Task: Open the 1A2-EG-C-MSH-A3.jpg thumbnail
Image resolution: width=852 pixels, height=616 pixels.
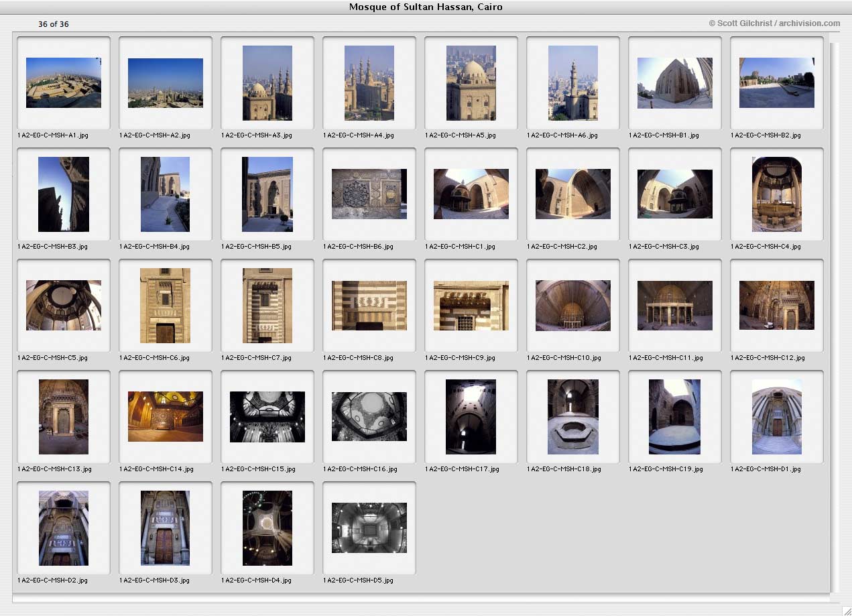Action: pos(267,83)
